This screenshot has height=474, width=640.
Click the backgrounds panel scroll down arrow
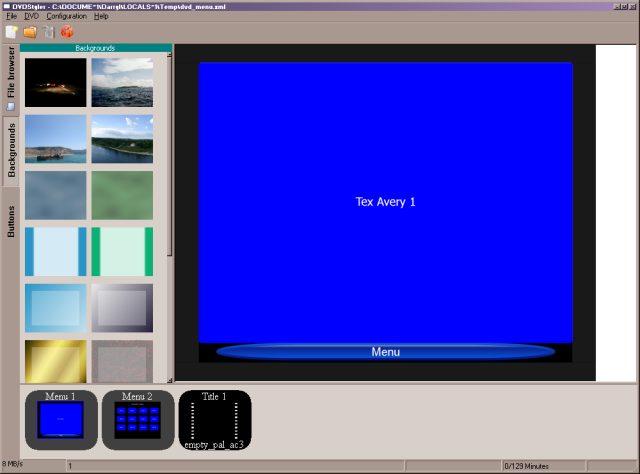169,380
